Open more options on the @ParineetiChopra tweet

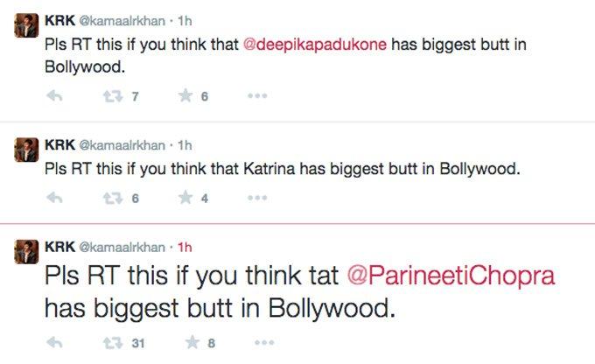264,343
